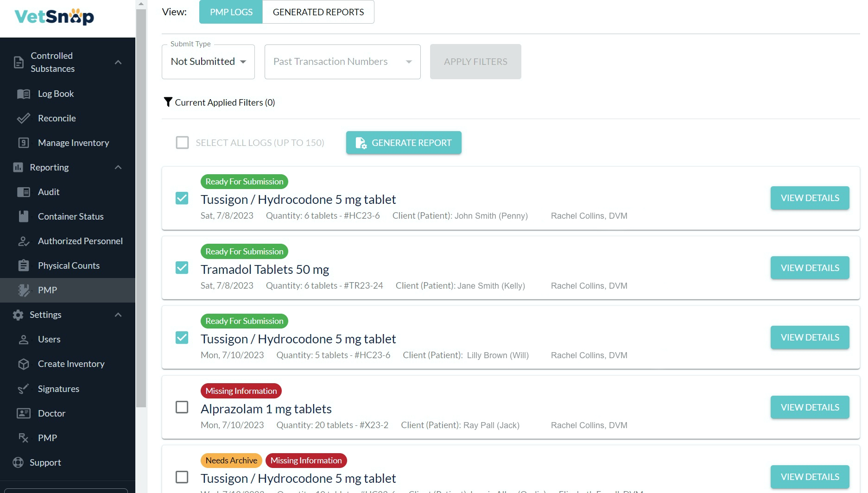This screenshot has height=493, width=868.
Task: Click the Generate Report button
Action: click(404, 143)
